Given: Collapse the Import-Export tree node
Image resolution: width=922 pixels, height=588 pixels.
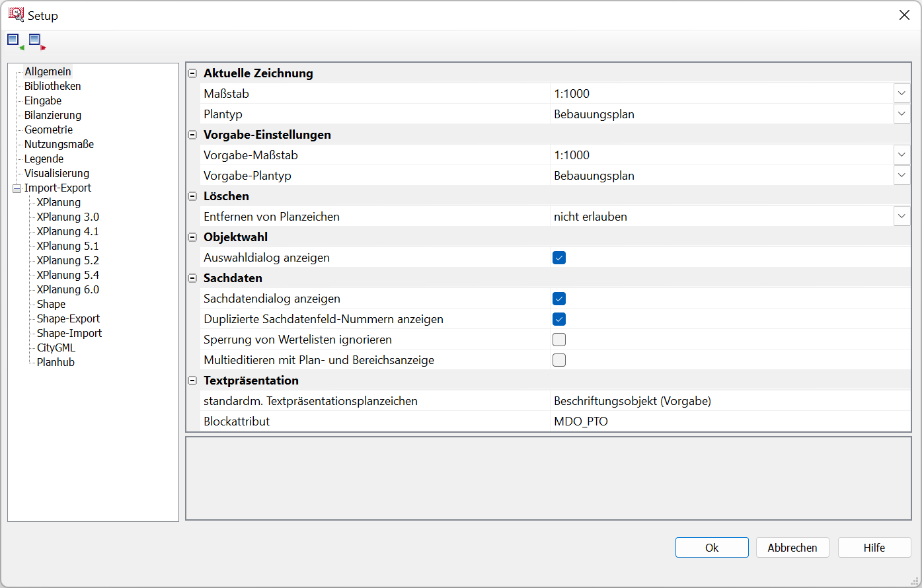Looking at the screenshot, I should [17, 188].
